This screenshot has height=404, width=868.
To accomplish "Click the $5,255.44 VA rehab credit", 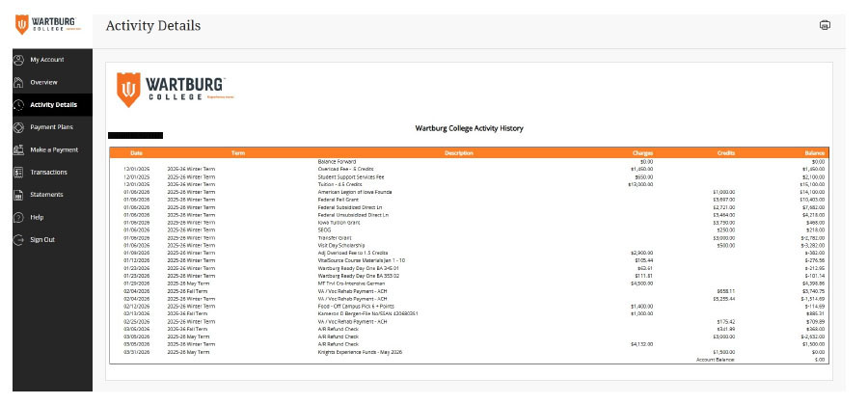I will pos(724,298).
